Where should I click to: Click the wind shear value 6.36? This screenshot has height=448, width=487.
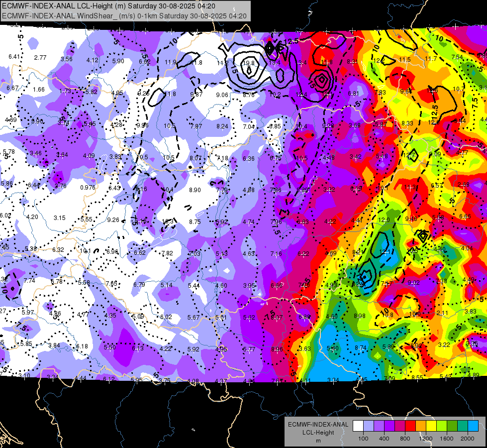(x=249, y=159)
